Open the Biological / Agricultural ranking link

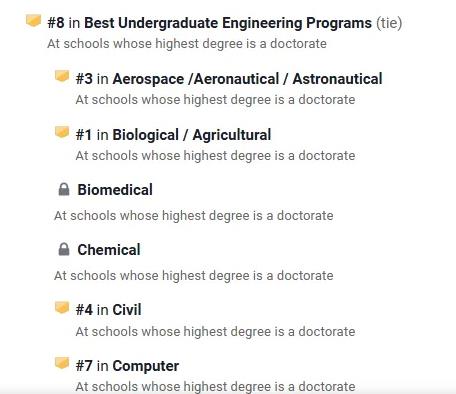pos(192,135)
